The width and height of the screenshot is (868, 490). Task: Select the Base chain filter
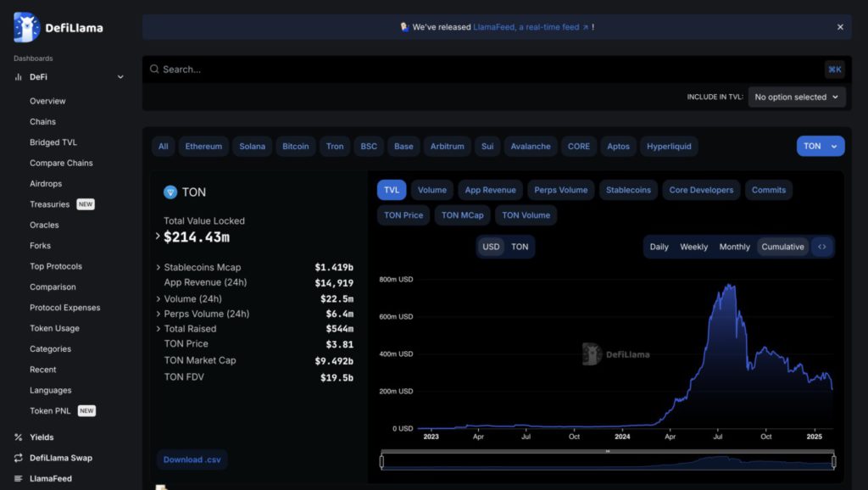pyautogui.click(x=403, y=146)
